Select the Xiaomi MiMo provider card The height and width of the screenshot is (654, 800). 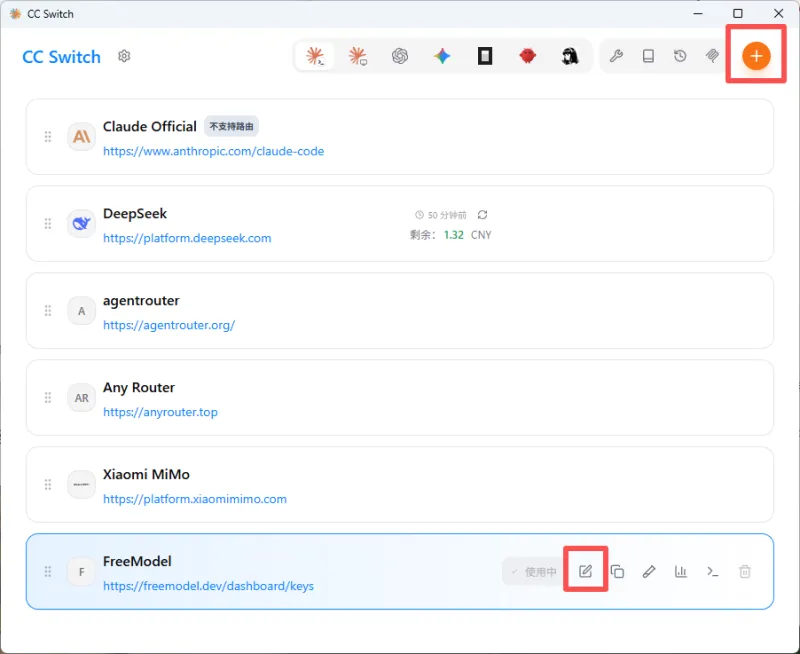[399, 484]
